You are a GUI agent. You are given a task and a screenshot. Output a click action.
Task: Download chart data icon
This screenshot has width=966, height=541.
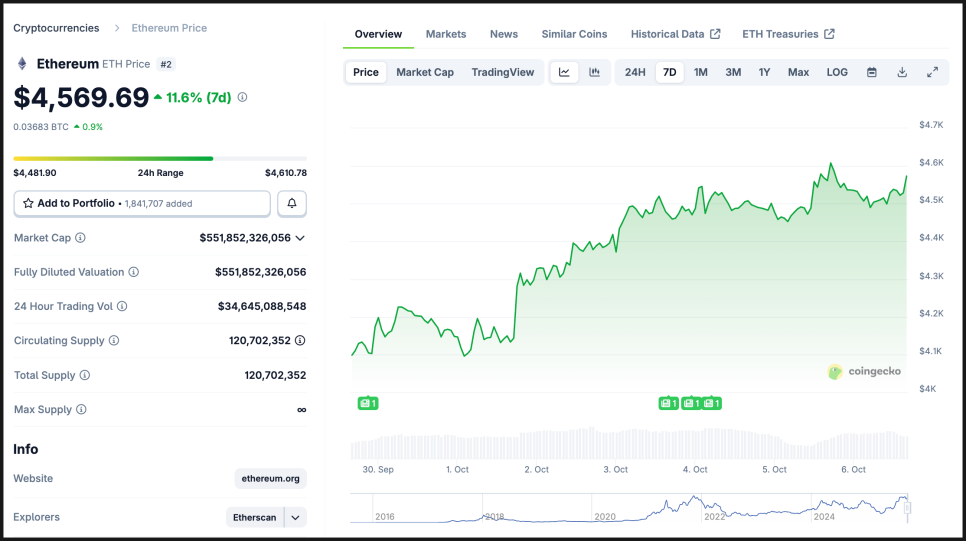(902, 72)
